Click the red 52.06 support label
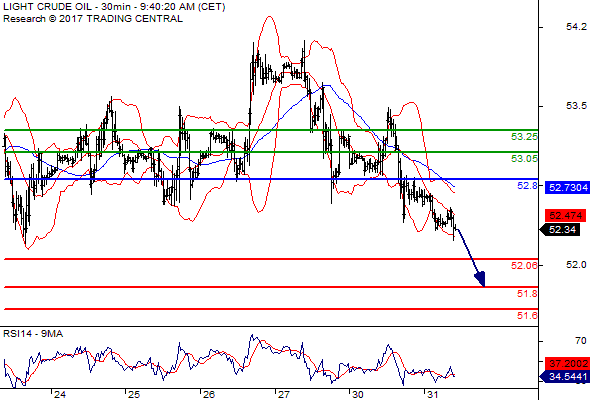This screenshot has height=400, width=590. (524, 265)
